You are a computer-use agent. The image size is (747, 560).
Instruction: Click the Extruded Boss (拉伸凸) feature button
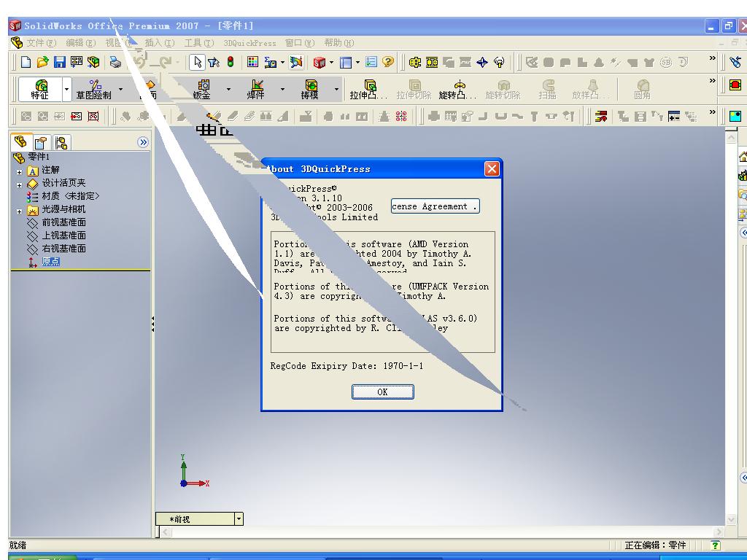click(368, 89)
